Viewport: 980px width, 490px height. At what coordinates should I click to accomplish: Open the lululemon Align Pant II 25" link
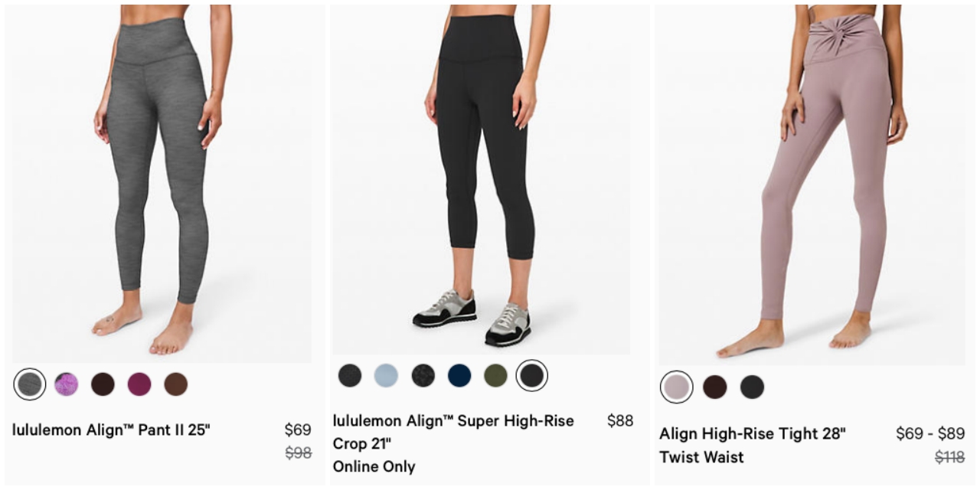pos(111,430)
